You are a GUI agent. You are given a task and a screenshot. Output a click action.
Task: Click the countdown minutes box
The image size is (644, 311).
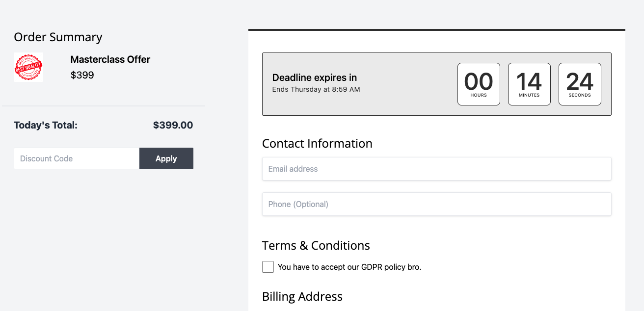tap(529, 84)
